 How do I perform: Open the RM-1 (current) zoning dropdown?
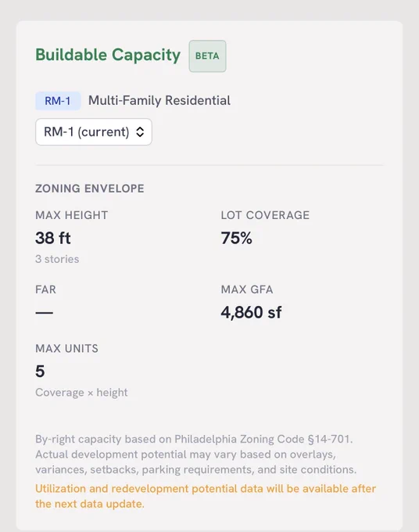click(x=94, y=131)
